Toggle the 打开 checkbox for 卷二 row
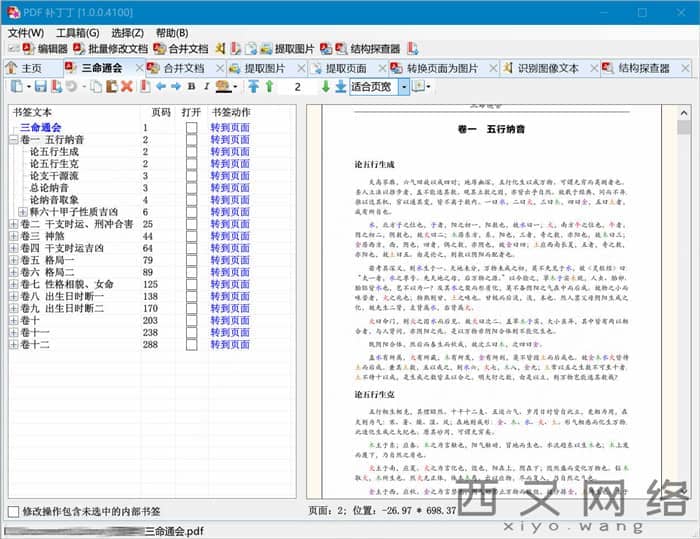This screenshot has width=700, height=539. click(x=191, y=224)
